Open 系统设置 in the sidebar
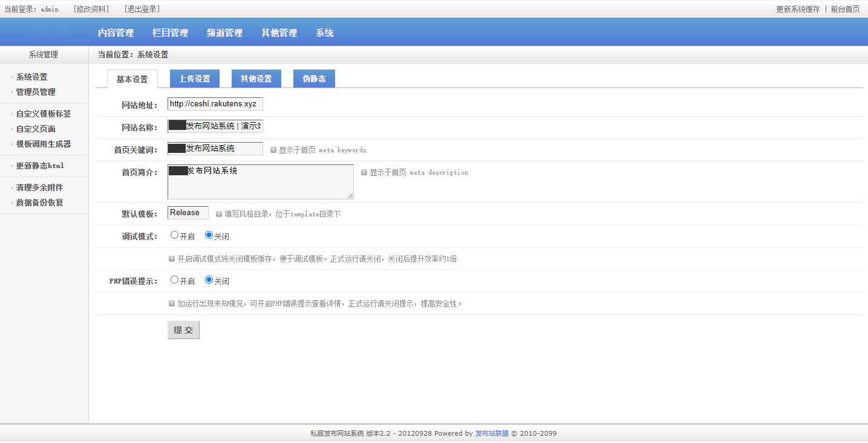The width and height of the screenshot is (868, 443). click(31, 77)
